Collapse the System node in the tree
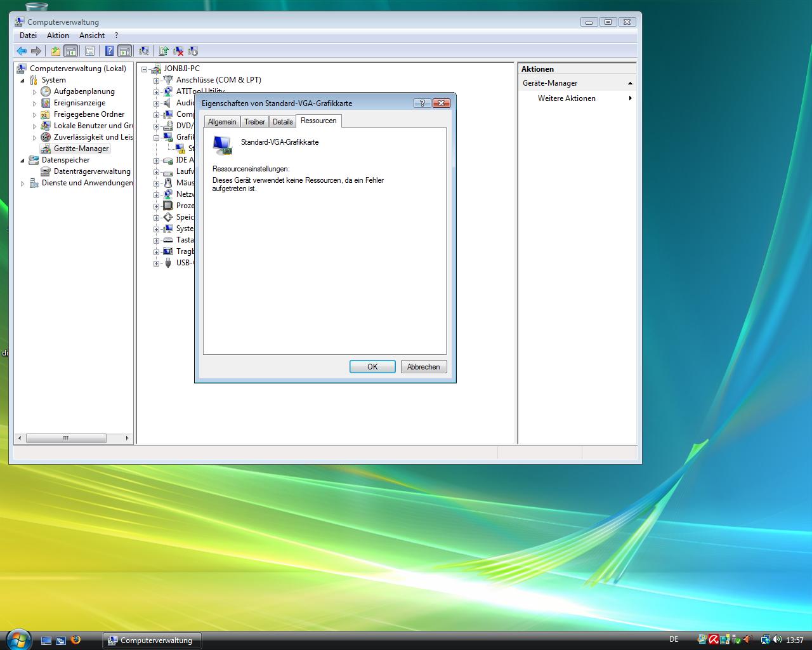 23,81
